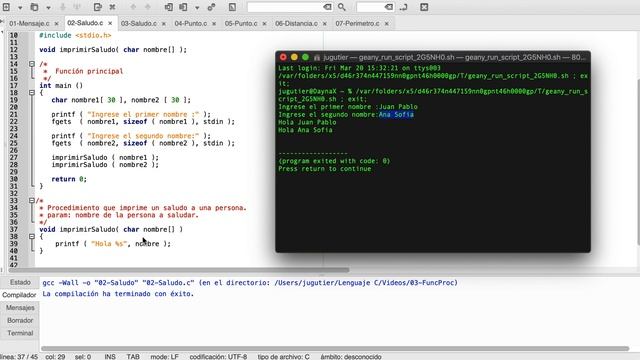Open the recent files dropdown arrow

pos(48,7)
